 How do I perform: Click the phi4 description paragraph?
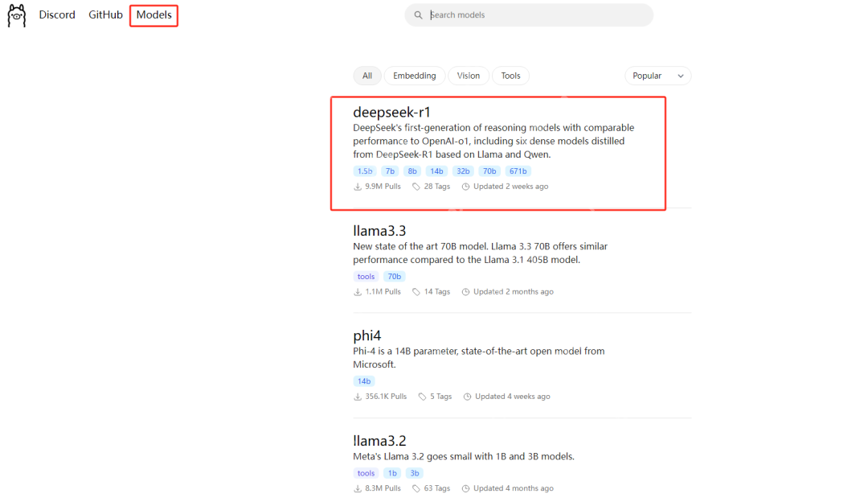479,358
